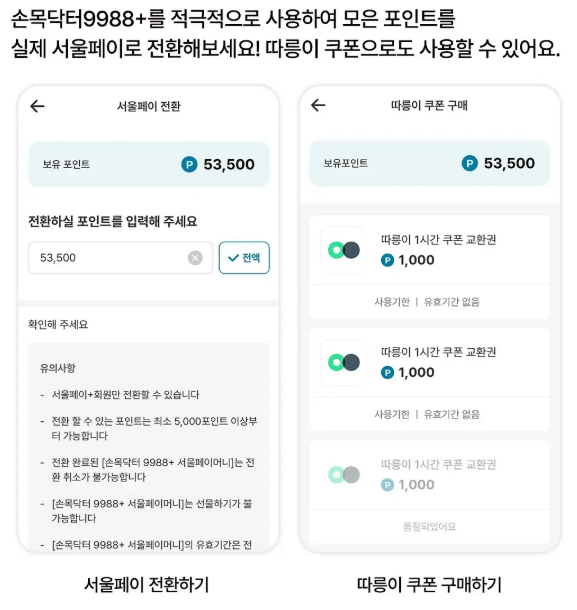Tap the P point icon in 따릉이 보유포인트

(x=470, y=163)
